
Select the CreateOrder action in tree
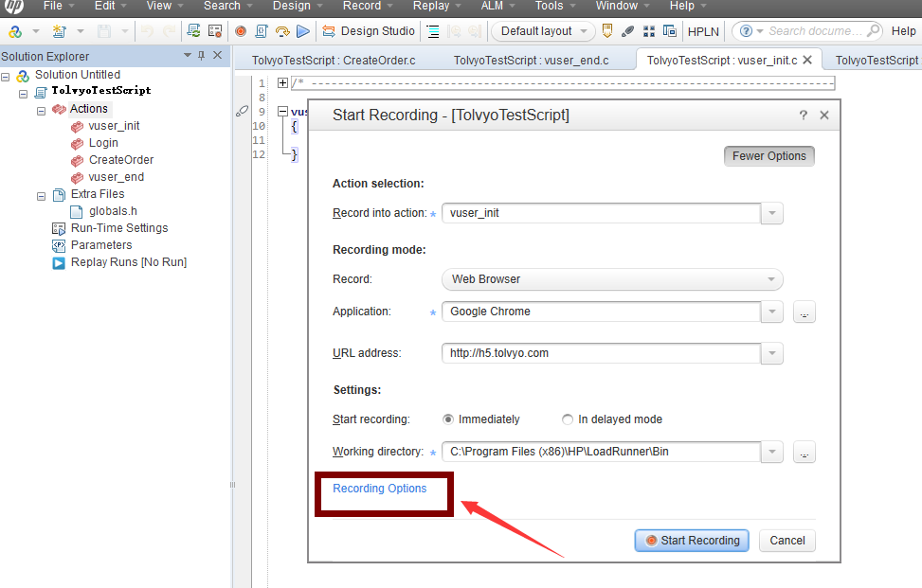pos(120,160)
